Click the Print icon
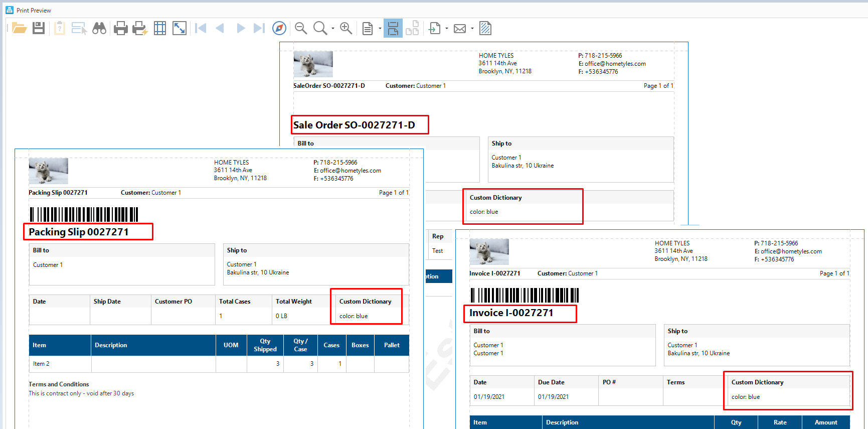868x429 pixels. click(x=120, y=28)
